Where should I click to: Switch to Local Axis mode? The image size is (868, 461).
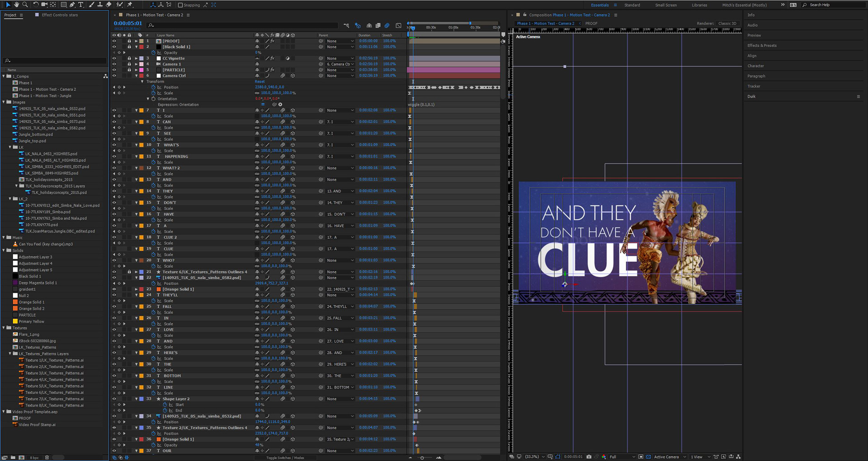pos(153,5)
